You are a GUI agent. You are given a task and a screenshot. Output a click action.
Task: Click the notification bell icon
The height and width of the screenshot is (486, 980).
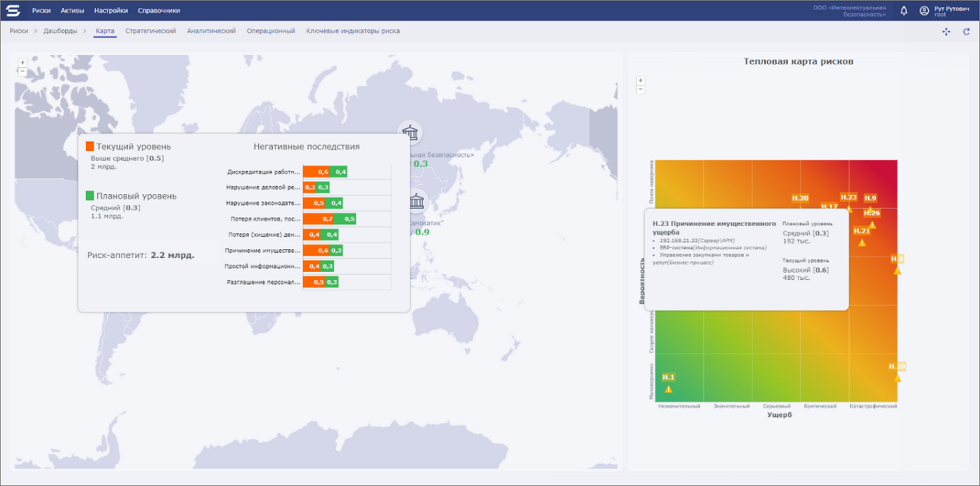click(904, 11)
